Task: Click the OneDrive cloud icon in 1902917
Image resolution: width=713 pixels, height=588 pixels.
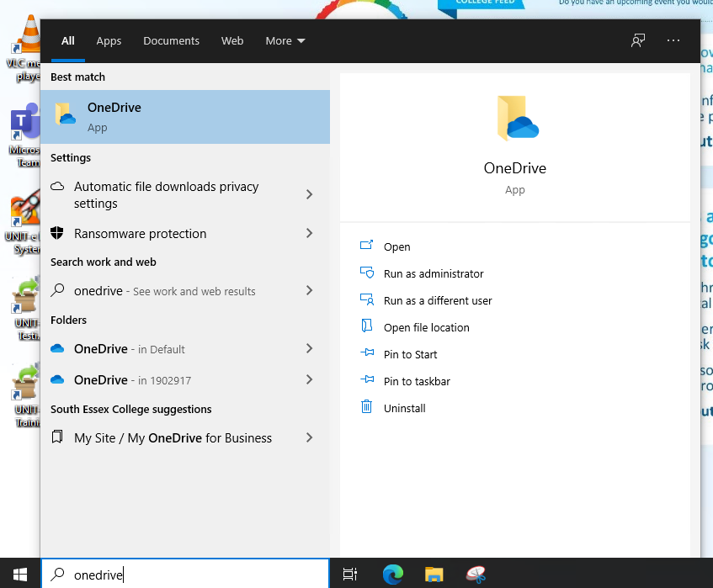Action: pyautogui.click(x=57, y=379)
